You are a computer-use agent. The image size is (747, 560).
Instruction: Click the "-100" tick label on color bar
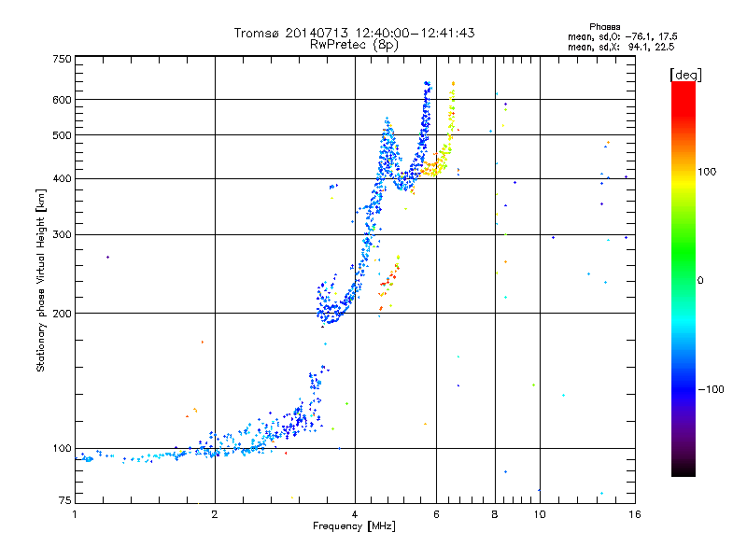click(x=711, y=389)
